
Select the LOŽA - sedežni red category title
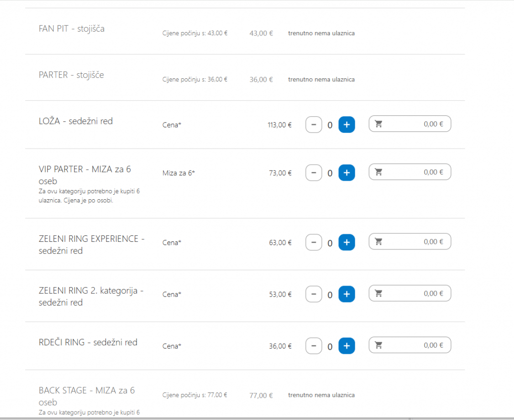tap(76, 121)
